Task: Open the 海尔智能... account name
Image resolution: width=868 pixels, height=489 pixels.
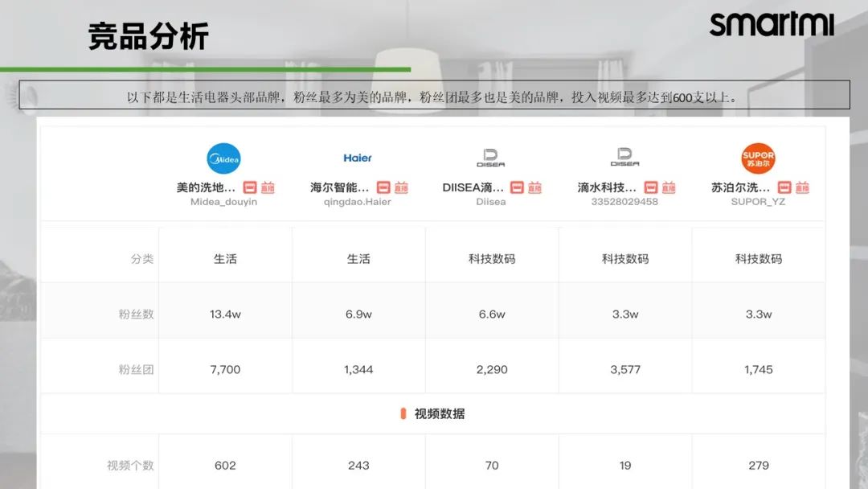Action: pos(339,187)
